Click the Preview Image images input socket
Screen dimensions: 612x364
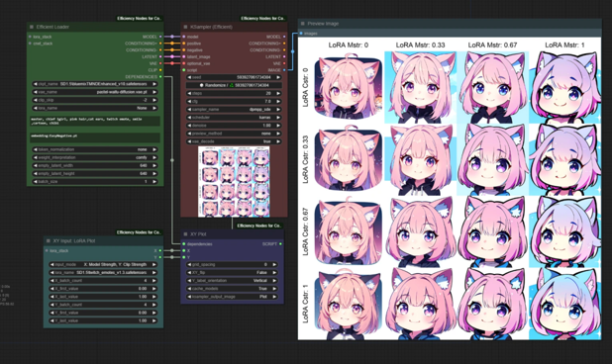coord(301,34)
